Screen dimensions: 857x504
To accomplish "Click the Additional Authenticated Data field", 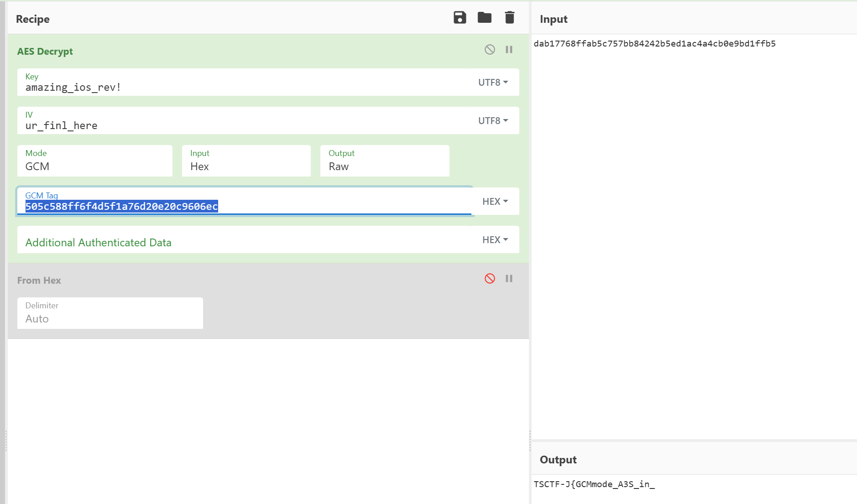I will [x=242, y=242].
